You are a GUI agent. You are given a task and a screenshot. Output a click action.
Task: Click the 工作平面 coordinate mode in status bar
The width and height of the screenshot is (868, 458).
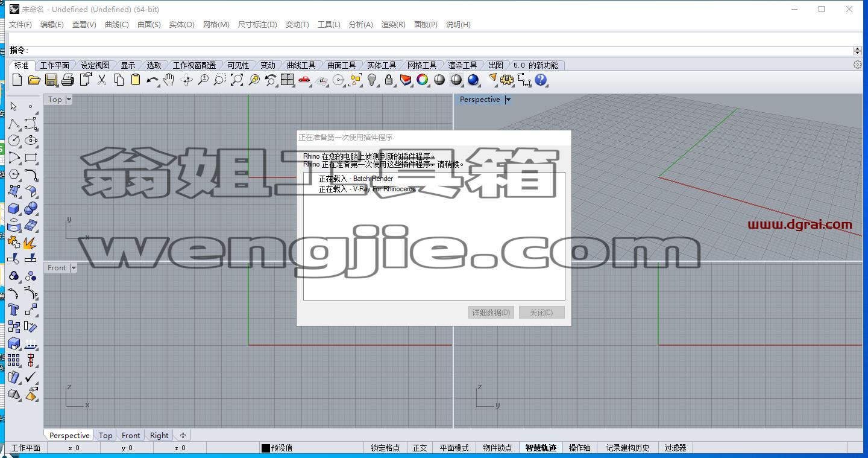[26, 448]
